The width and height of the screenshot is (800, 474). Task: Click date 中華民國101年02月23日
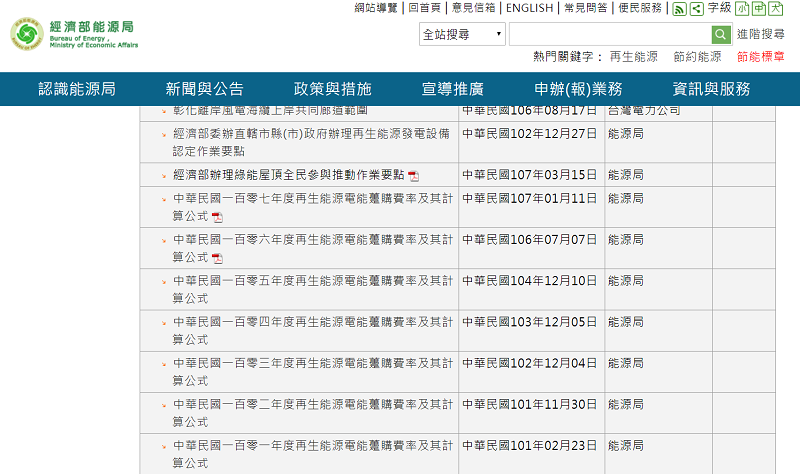[530, 446]
